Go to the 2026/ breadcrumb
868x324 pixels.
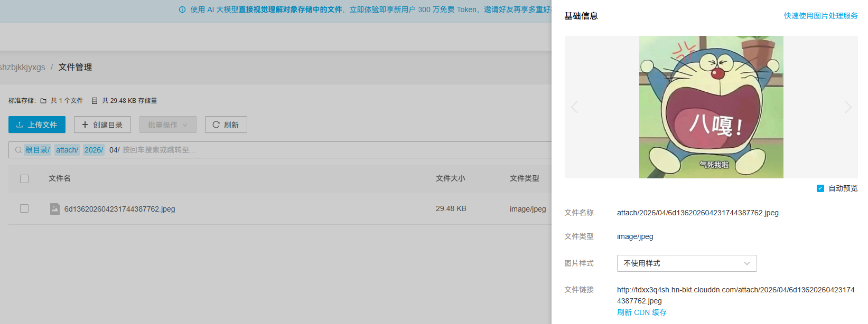click(x=94, y=150)
